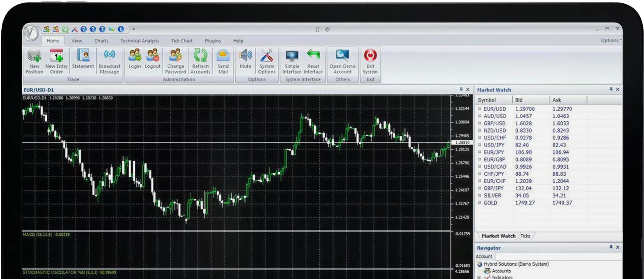Pin the Market Watch panel
This screenshot has height=279, width=644.
(611, 89)
